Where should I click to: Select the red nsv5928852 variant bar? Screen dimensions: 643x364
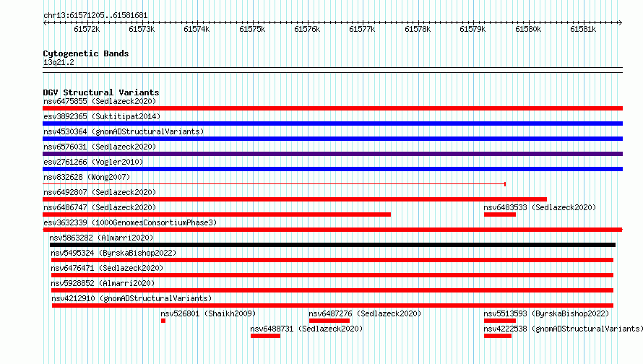[332, 290]
